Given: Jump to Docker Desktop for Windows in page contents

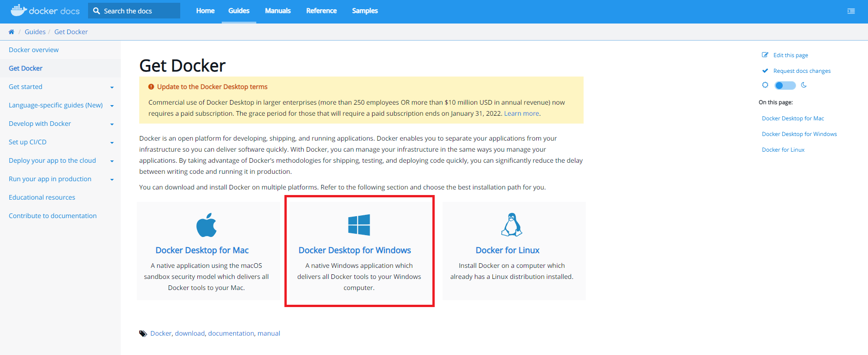Looking at the screenshot, I should coord(799,134).
